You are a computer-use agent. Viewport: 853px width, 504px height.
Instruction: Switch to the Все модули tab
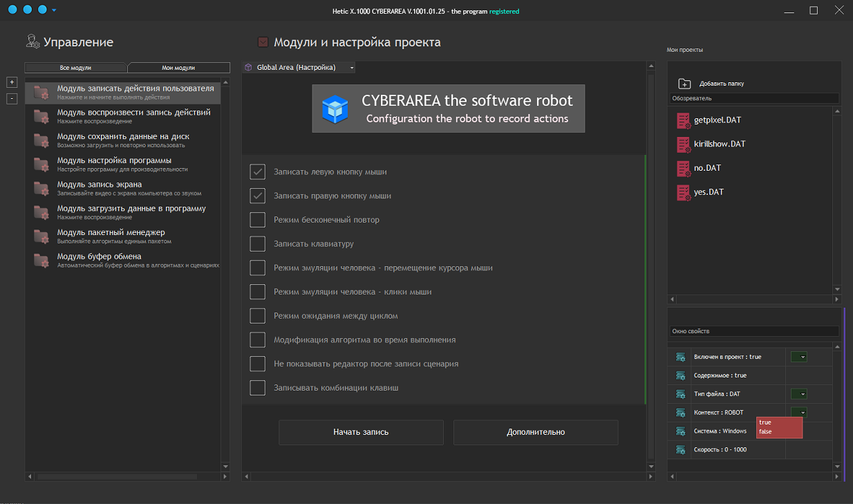[x=76, y=68]
